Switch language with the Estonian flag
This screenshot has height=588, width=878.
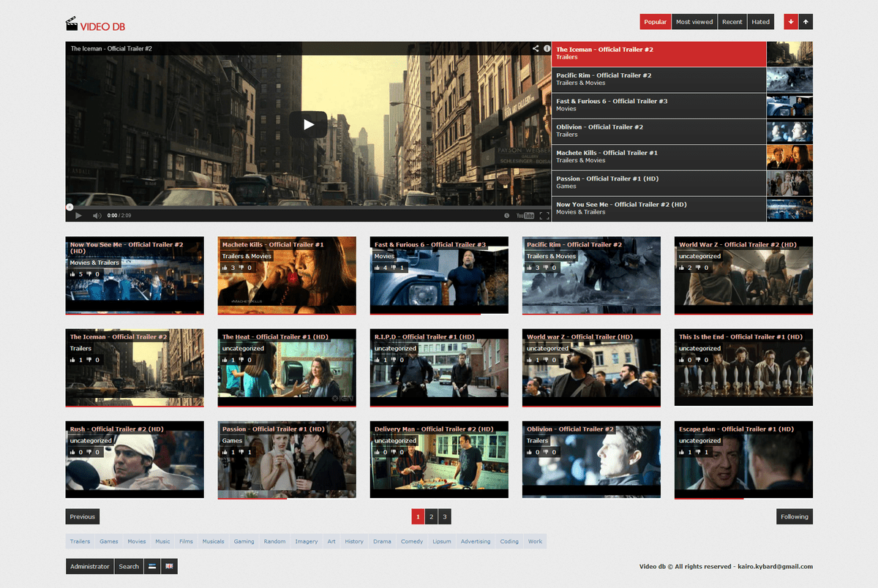pyautogui.click(x=151, y=566)
